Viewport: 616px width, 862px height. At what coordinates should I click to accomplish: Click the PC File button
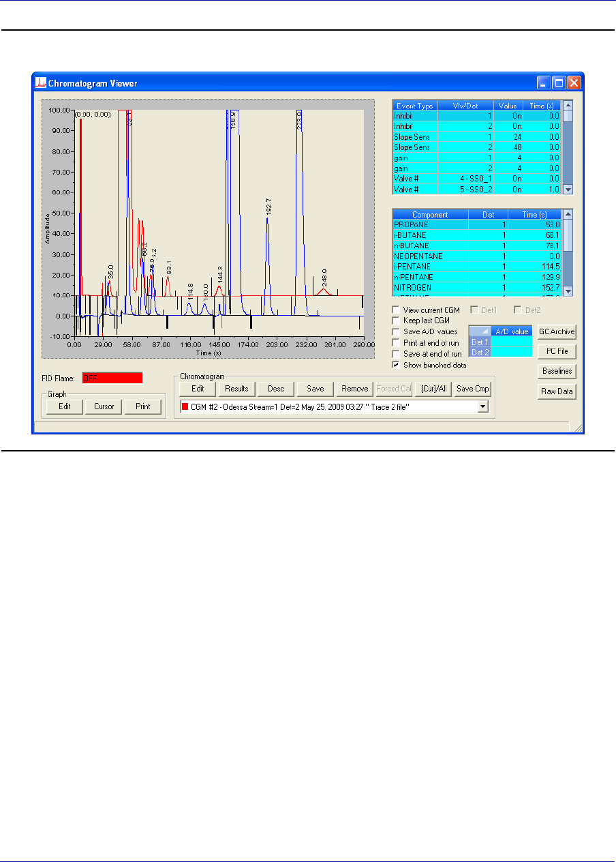coord(557,352)
